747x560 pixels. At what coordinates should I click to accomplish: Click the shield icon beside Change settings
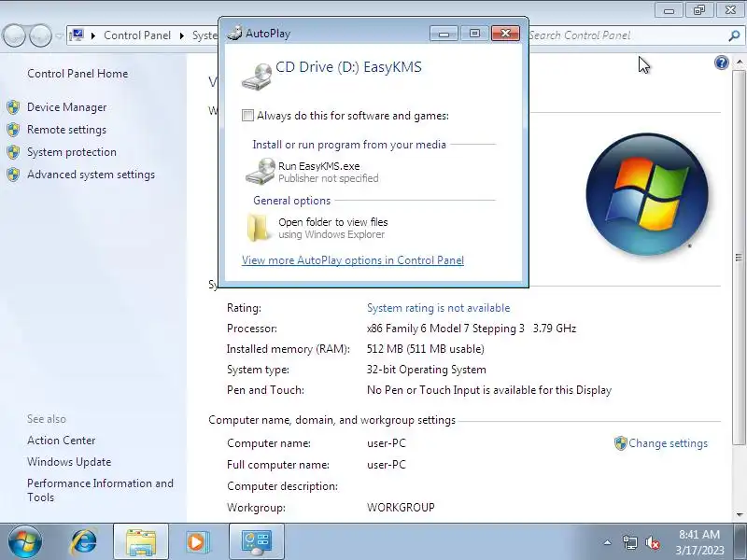coord(620,443)
